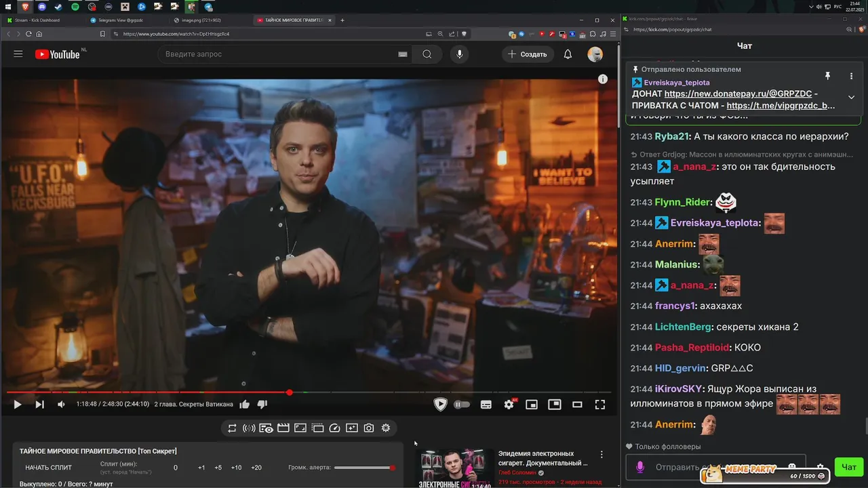Open the e-cigarette recommended video thumbnail
The width and height of the screenshot is (868, 488).
tap(456, 468)
